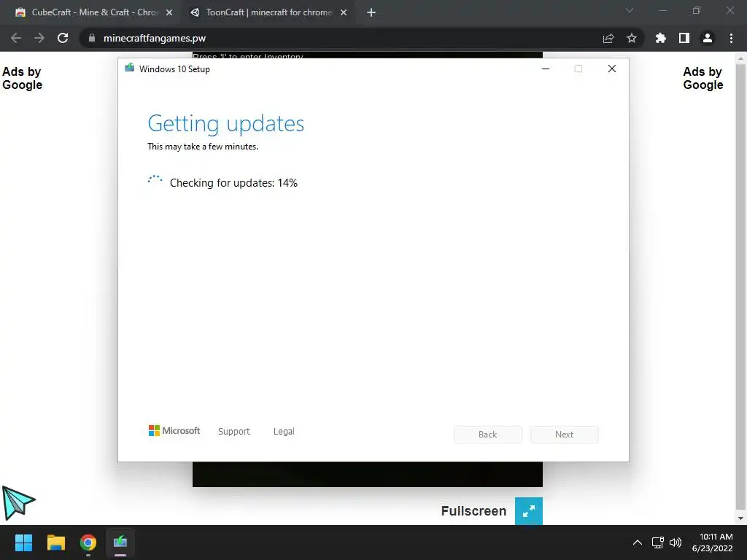
Task: Click the Windows 10 Setup title icon
Action: pyautogui.click(x=129, y=68)
